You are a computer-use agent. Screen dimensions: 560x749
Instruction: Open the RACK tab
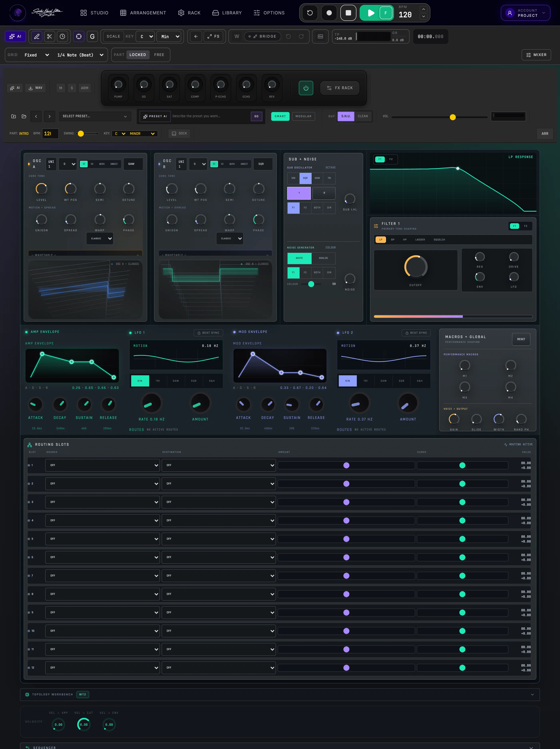(x=189, y=13)
